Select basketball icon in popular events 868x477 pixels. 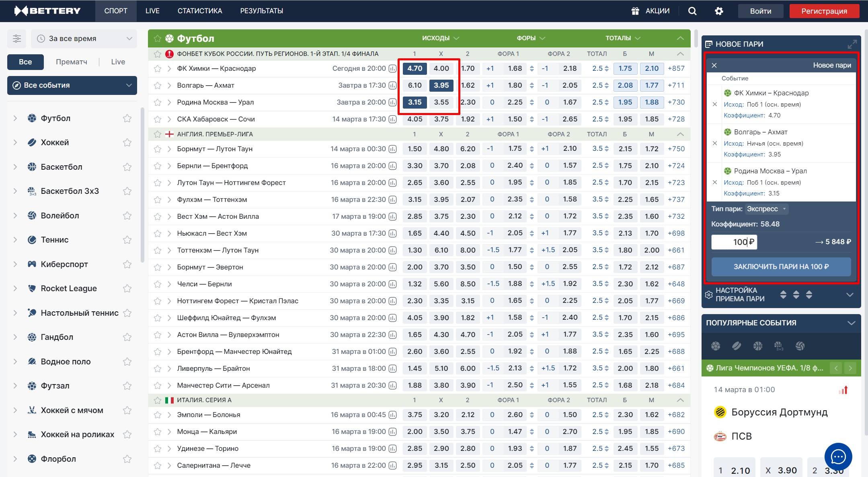tap(758, 346)
